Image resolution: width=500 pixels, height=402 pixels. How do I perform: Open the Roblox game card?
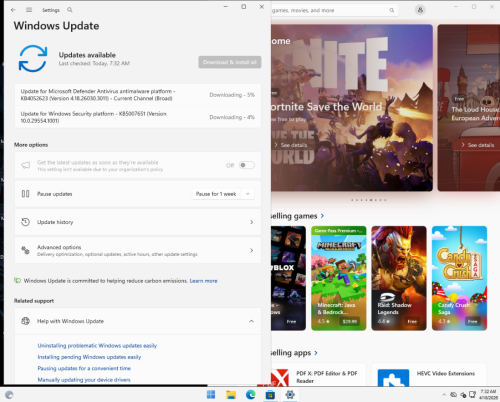[x=288, y=278]
